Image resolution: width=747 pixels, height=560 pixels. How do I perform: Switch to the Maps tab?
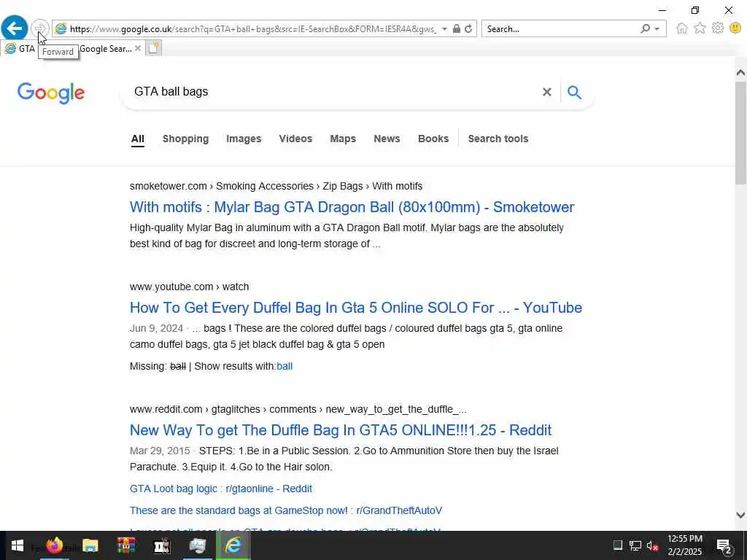coord(343,139)
